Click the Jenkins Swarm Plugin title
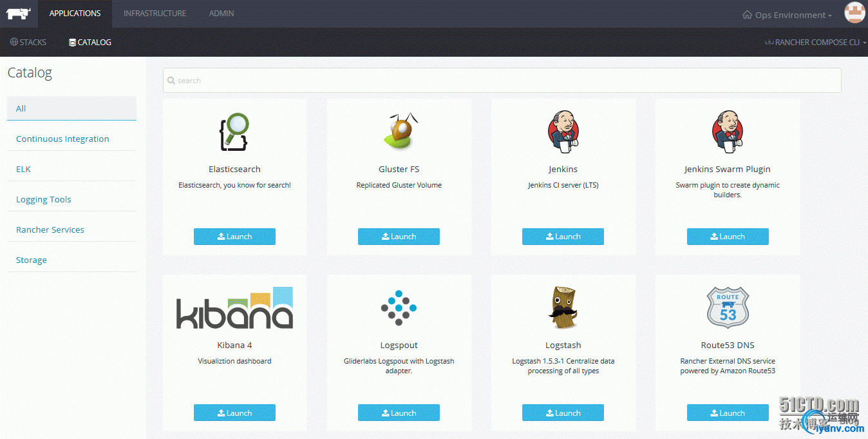The height and width of the screenshot is (439, 868). tap(727, 170)
